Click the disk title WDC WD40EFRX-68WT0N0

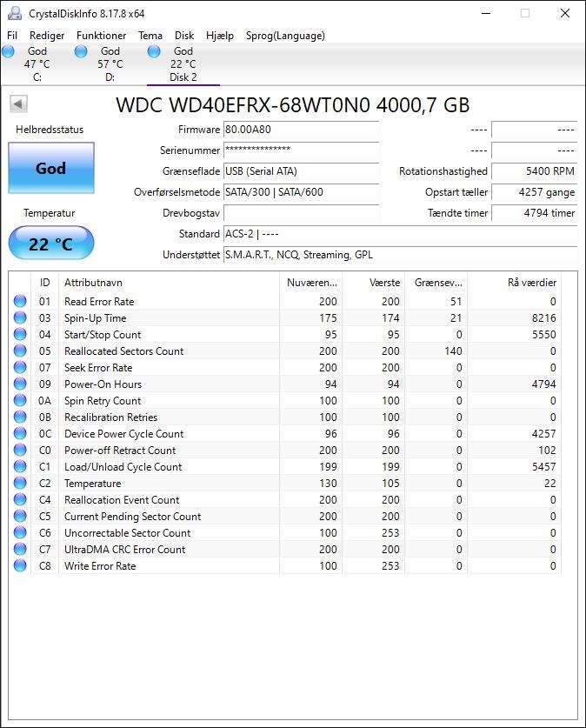tap(293, 104)
